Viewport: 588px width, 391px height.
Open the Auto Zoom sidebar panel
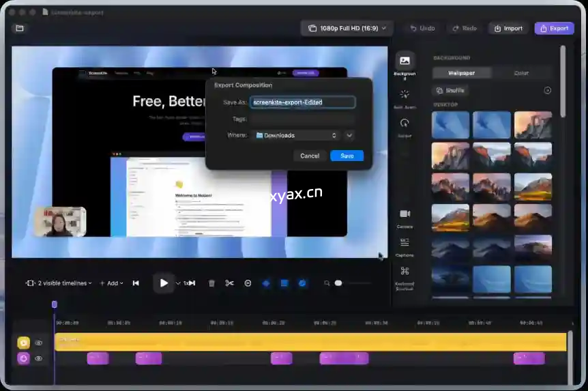point(405,98)
